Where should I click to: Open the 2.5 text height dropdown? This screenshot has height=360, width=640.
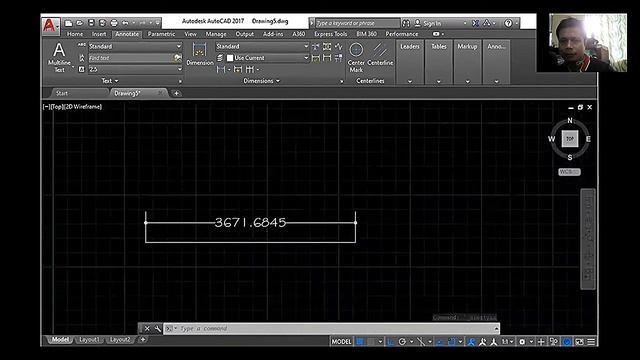(135, 69)
